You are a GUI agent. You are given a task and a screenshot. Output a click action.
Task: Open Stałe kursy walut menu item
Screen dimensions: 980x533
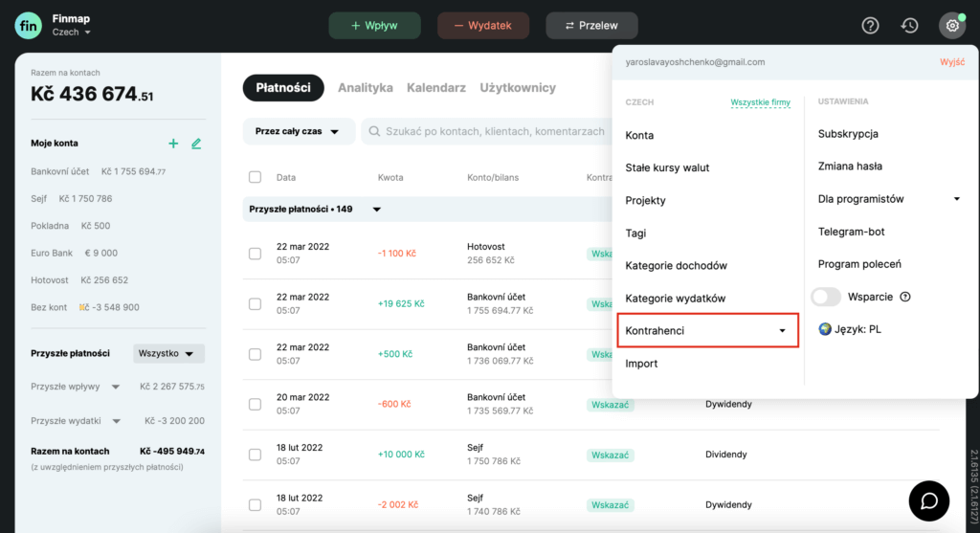(x=667, y=167)
